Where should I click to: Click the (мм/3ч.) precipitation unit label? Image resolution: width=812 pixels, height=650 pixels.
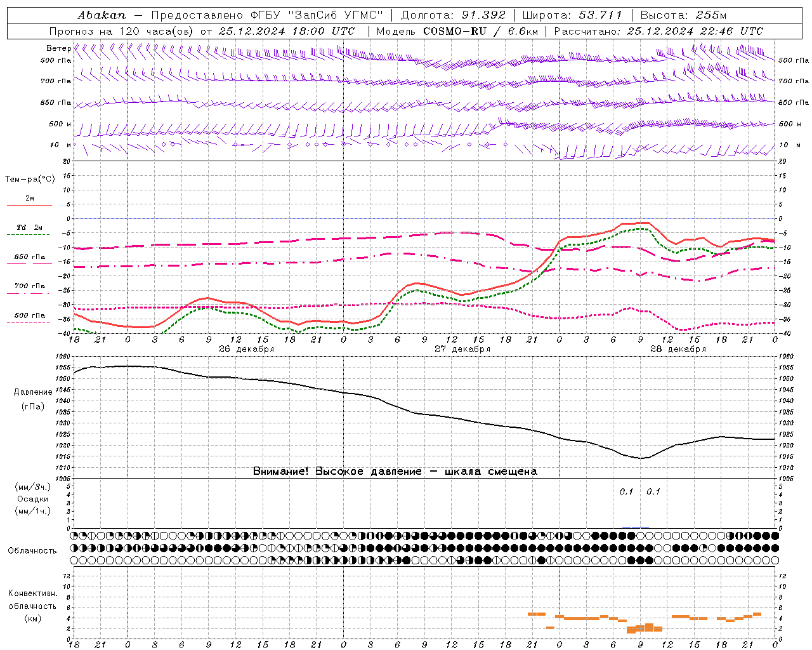point(32,487)
